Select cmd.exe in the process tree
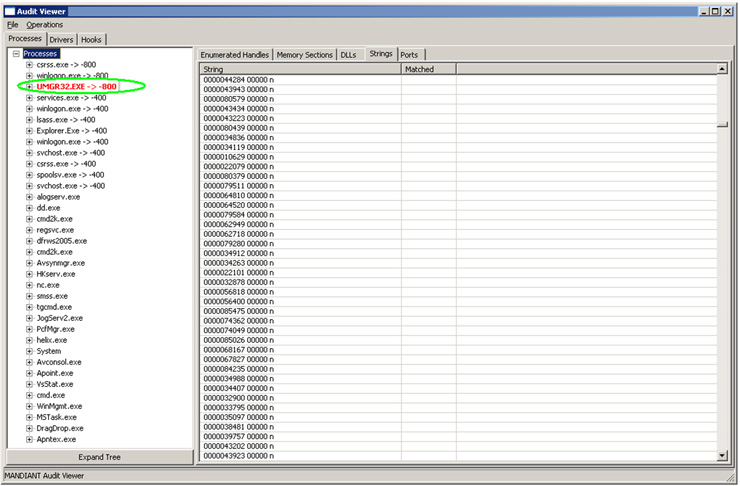740x486 pixels. click(51, 395)
